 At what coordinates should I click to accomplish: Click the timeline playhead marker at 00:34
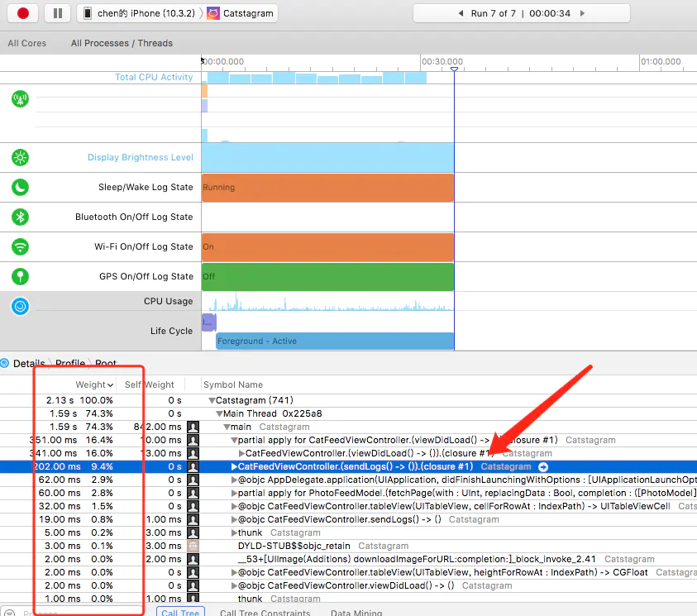[x=454, y=69]
